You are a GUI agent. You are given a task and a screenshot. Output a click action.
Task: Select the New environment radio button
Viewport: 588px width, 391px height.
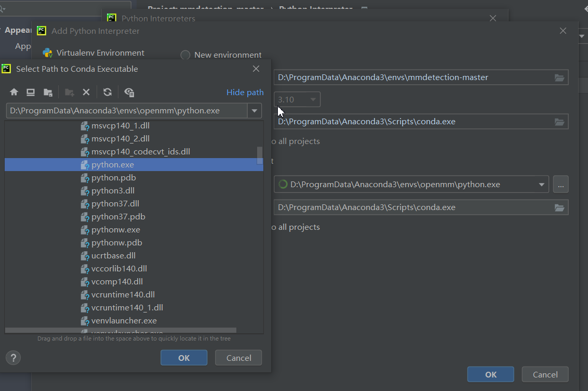pyautogui.click(x=185, y=55)
